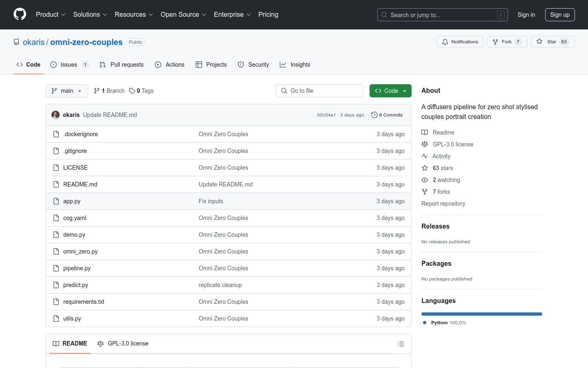This screenshot has height=368, width=588.
Task: Click the 0 Tags icon link
Action: pos(141,91)
